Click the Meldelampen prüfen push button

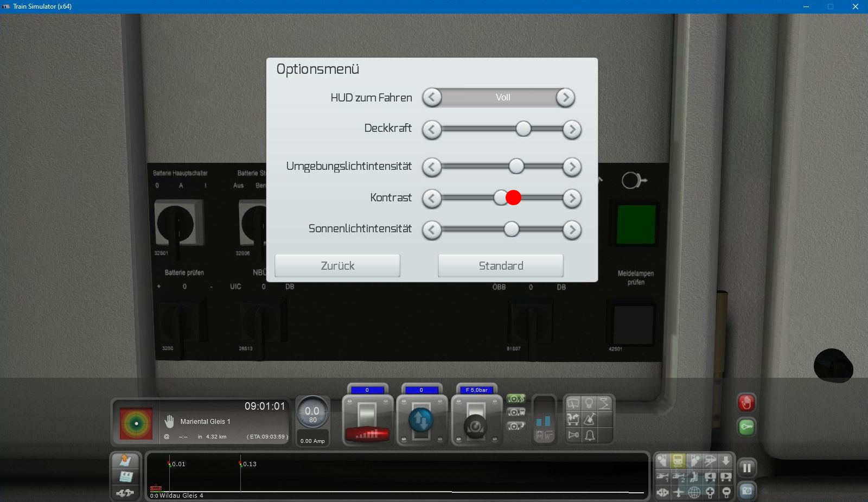point(633,325)
